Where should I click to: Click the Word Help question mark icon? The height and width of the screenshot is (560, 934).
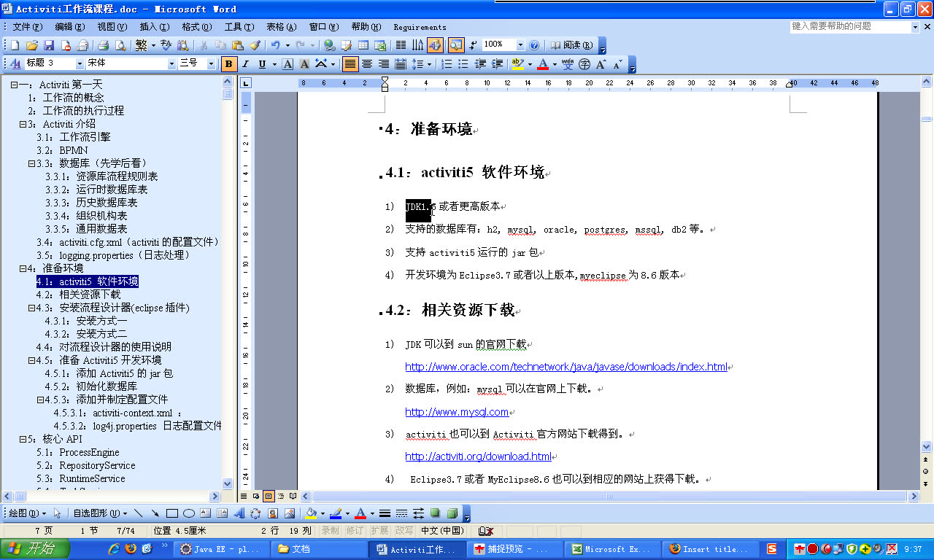[x=534, y=45]
